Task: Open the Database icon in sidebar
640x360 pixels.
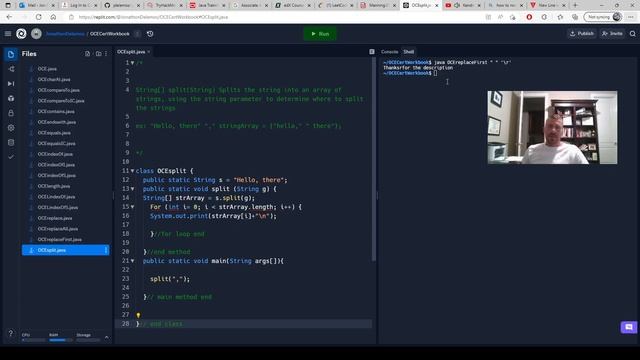Action: point(11,142)
